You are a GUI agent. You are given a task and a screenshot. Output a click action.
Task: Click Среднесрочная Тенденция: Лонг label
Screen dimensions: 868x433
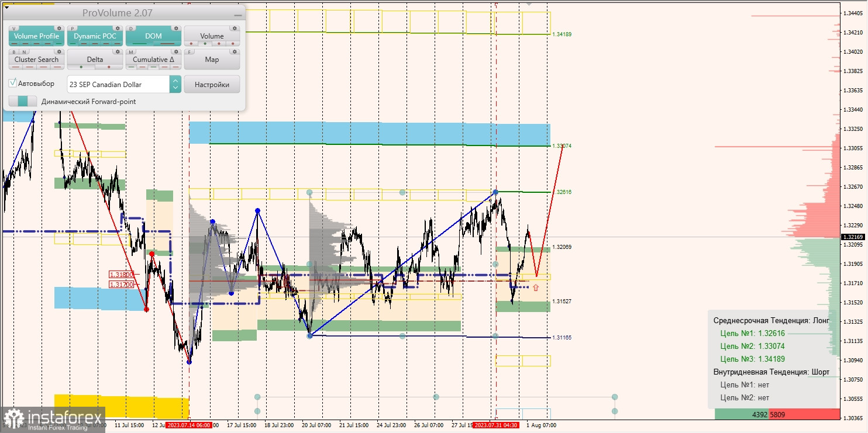point(771,320)
